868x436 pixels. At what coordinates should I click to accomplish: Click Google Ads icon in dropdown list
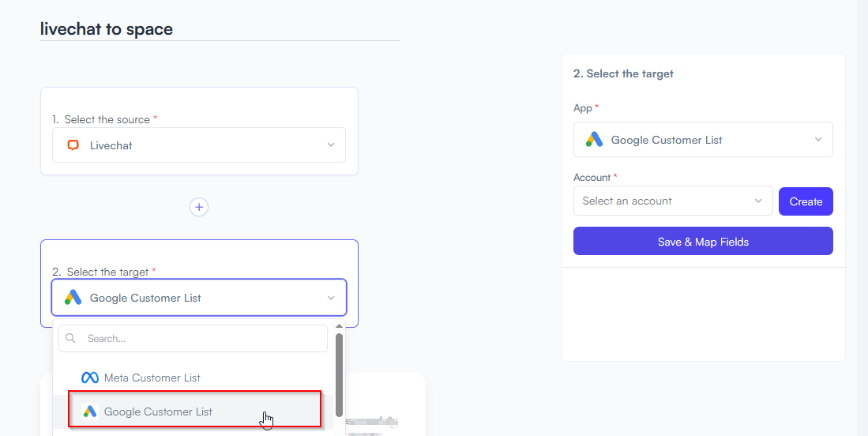coord(90,411)
